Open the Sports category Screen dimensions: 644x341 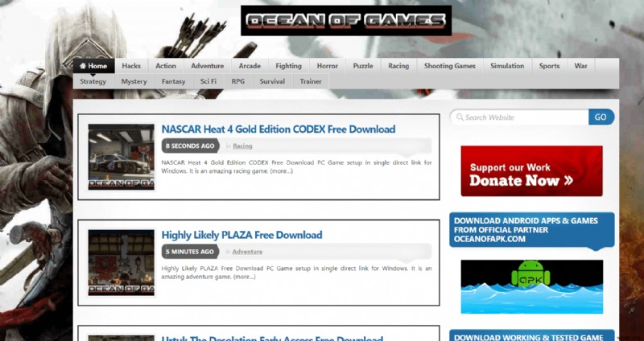tap(549, 66)
